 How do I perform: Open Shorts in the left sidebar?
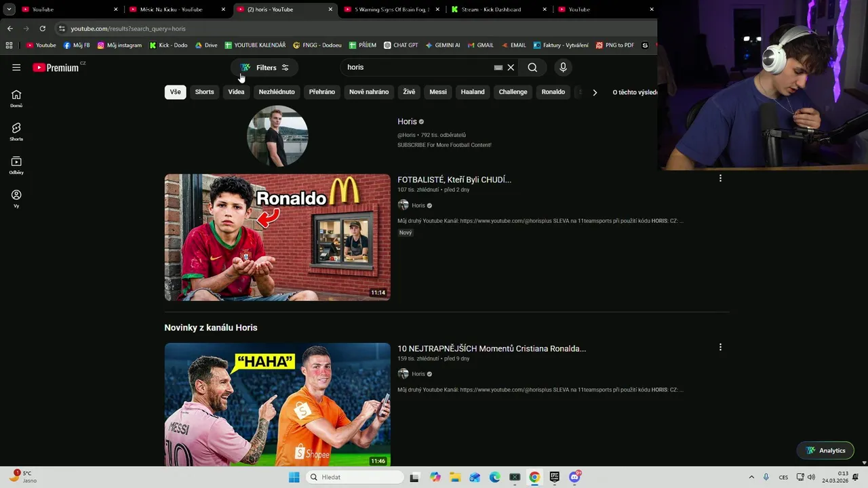click(x=16, y=131)
